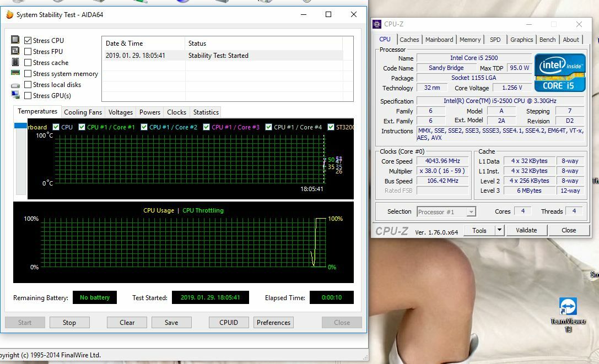Click the Status column header
This screenshot has width=599, height=364.
(263, 44)
